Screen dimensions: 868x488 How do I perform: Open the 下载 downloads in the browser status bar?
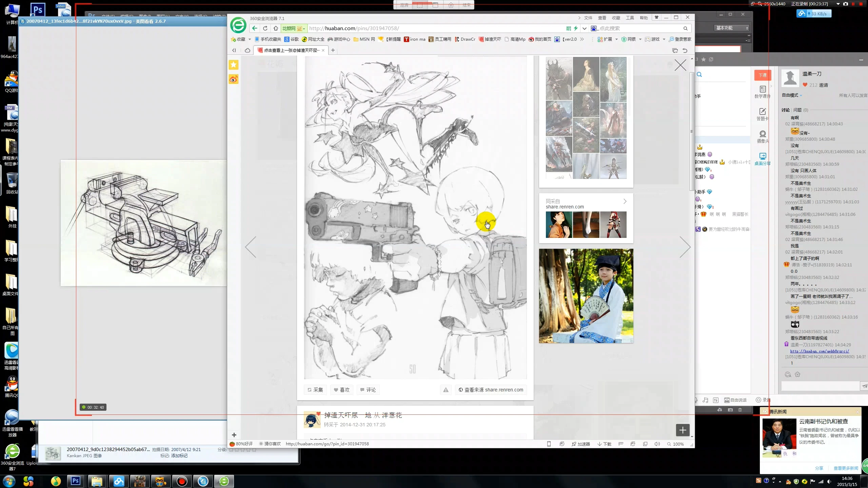(604, 444)
